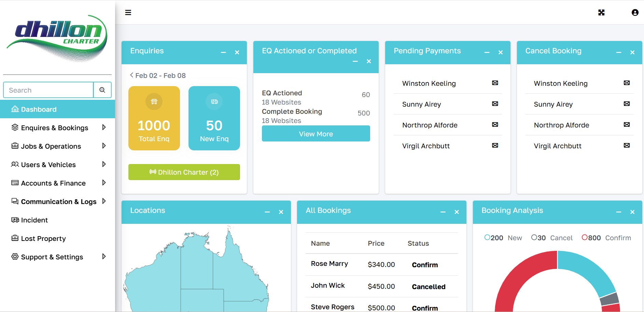Toggle the Cancel legend item in Booking Analysis
Screen dimensions: 644x312
pyautogui.click(x=552, y=238)
